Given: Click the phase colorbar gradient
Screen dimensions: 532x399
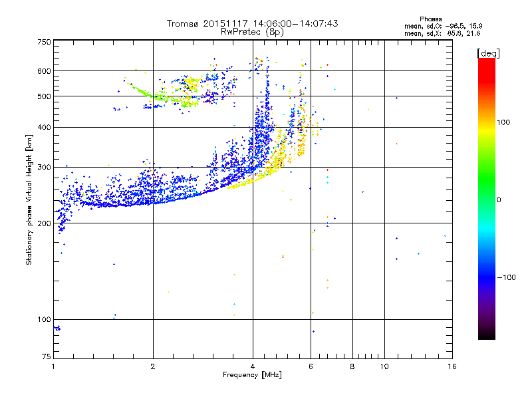Looking at the screenshot, I should [487, 199].
